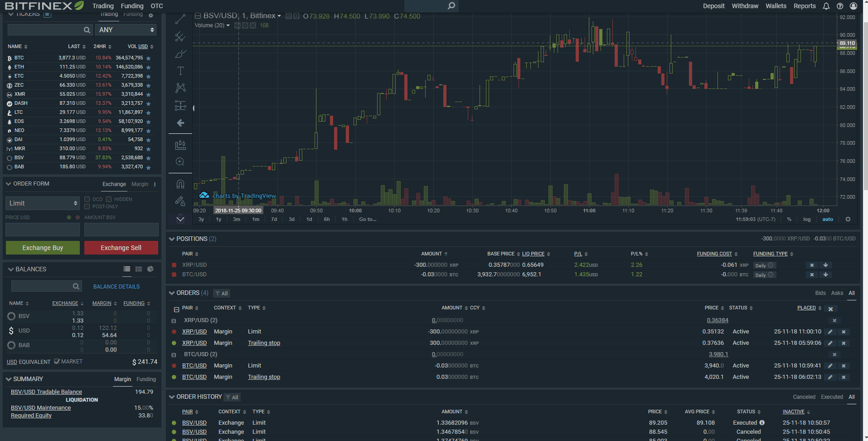Image resolution: width=868 pixels, height=441 pixels.
Task: Tick the POST-ONLY checkbox
Action: [87, 206]
